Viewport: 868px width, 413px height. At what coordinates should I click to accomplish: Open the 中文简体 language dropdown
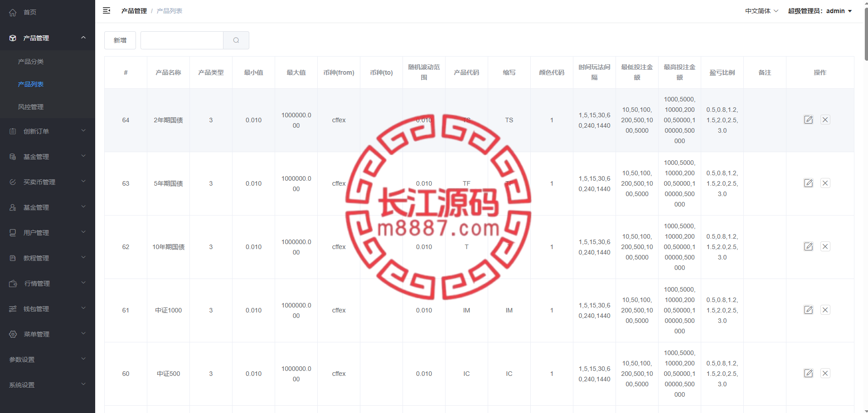(x=761, y=11)
